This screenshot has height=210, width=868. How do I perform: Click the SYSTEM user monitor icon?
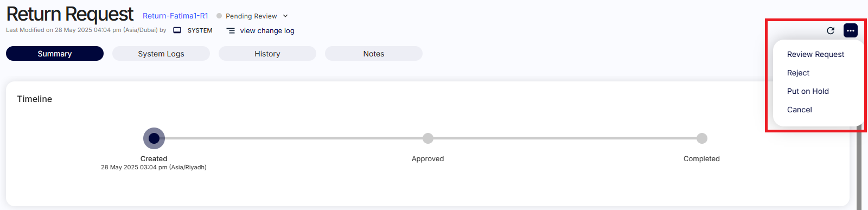tap(177, 30)
